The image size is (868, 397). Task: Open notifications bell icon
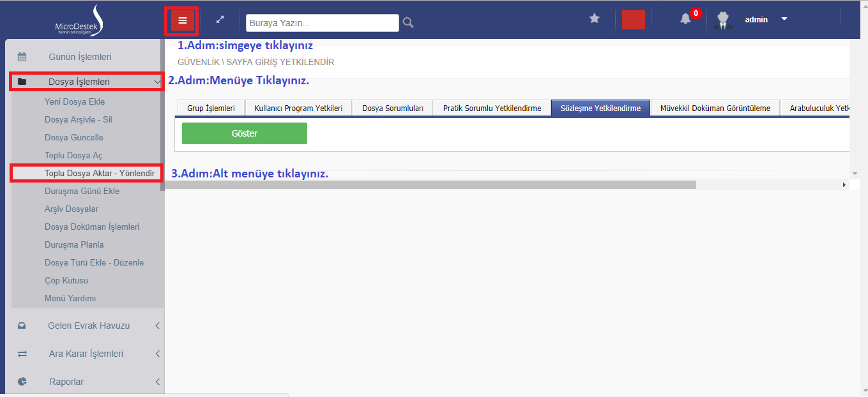pyautogui.click(x=685, y=19)
